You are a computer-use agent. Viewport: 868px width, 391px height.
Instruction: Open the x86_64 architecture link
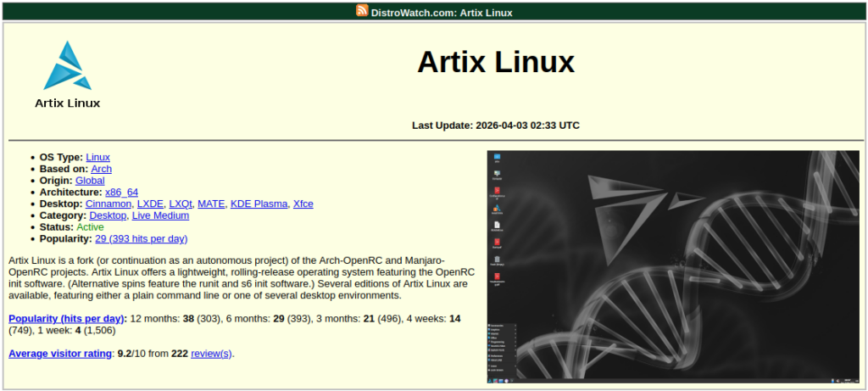pos(121,193)
